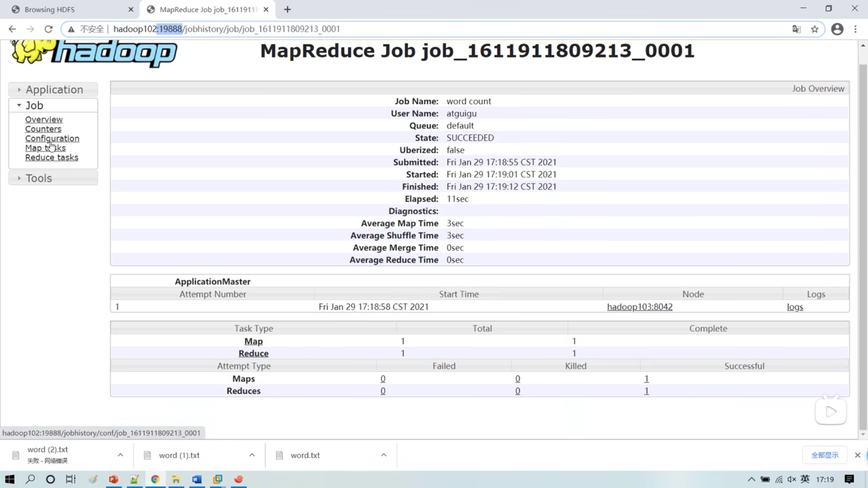Open the Counters link
Image resolution: width=868 pixels, height=488 pixels.
click(43, 129)
